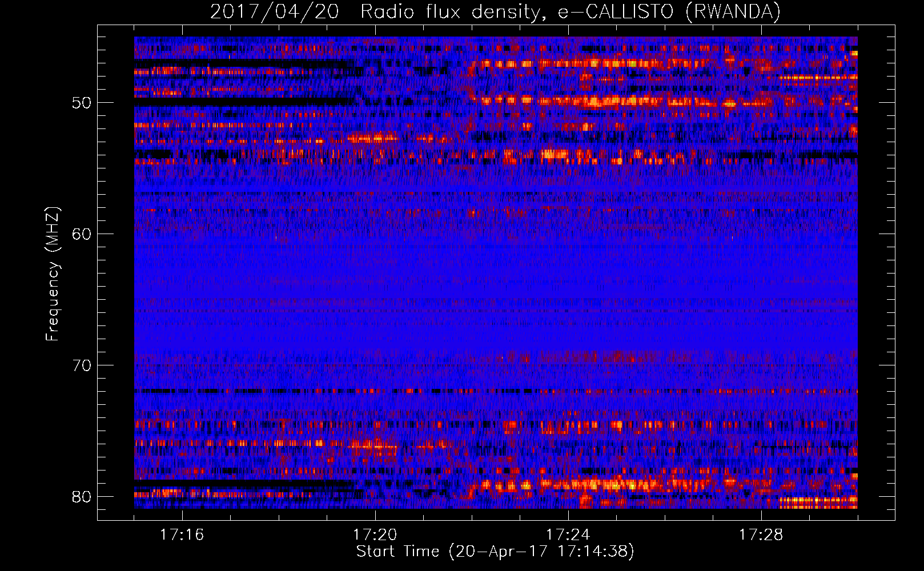This screenshot has height=571, width=924.
Task: Click the 'Start Time (20-Apr-17 17:14:38)' label
Action: click(495, 552)
